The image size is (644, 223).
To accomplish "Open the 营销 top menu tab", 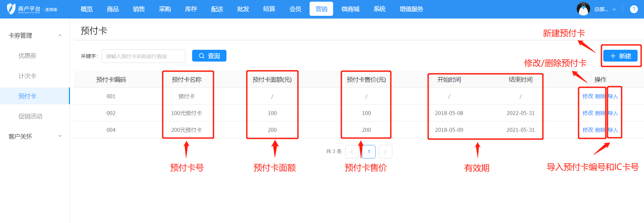I will (x=321, y=9).
